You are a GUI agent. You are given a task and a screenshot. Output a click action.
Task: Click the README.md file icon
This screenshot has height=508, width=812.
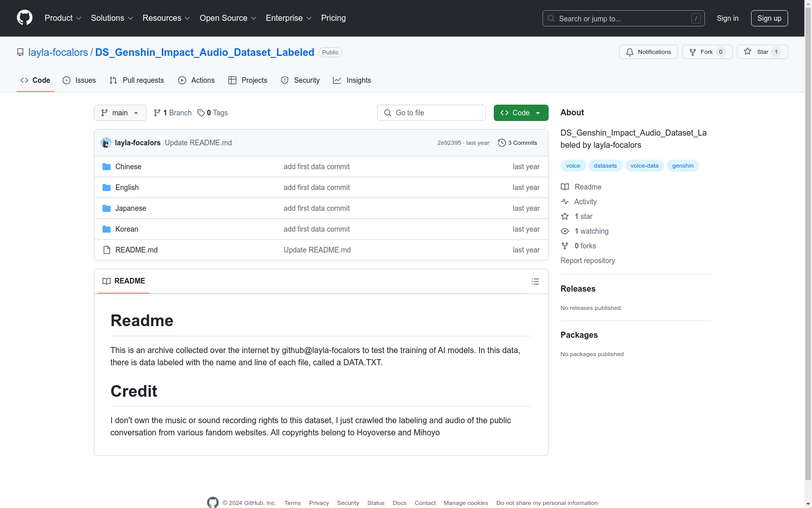pyautogui.click(x=107, y=250)
